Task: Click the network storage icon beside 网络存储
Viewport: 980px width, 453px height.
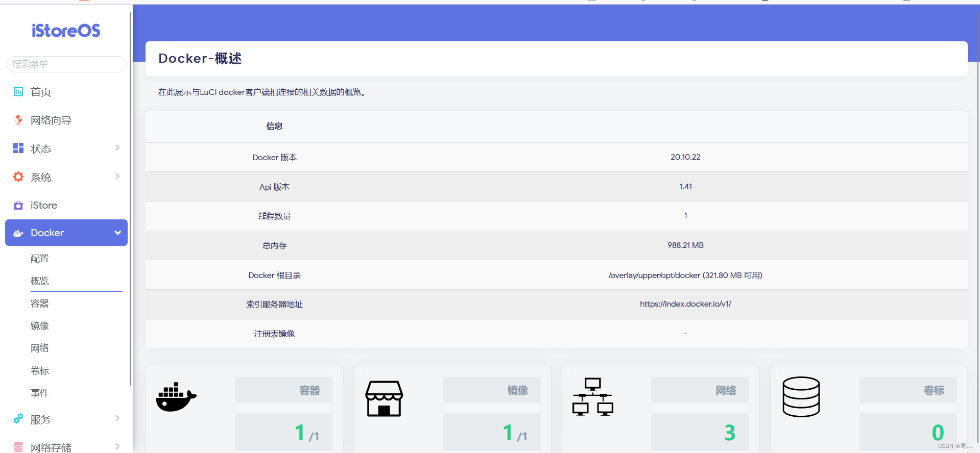Action: [18, 447]
